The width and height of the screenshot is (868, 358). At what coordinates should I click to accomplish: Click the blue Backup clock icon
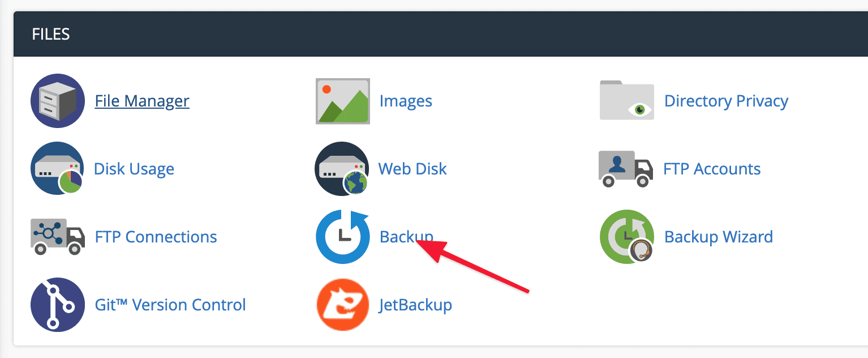tap(342, 237)
